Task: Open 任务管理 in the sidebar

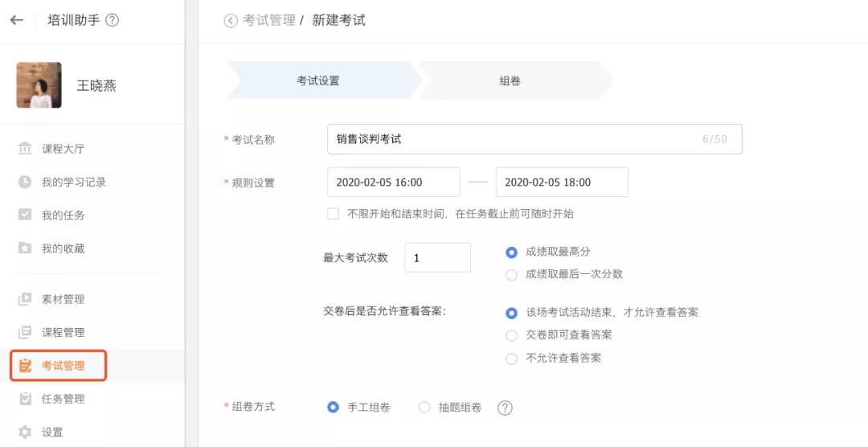Action: pos(63,399)
